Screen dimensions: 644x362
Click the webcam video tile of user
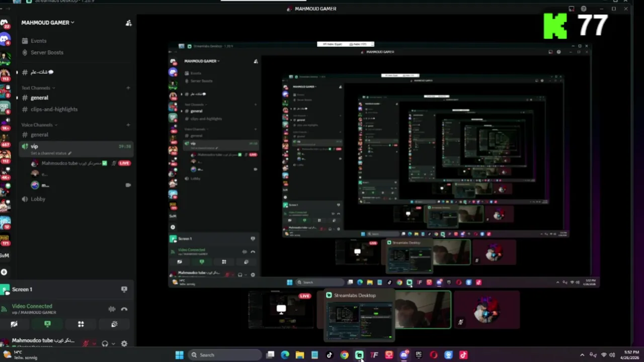pos(423,310)
